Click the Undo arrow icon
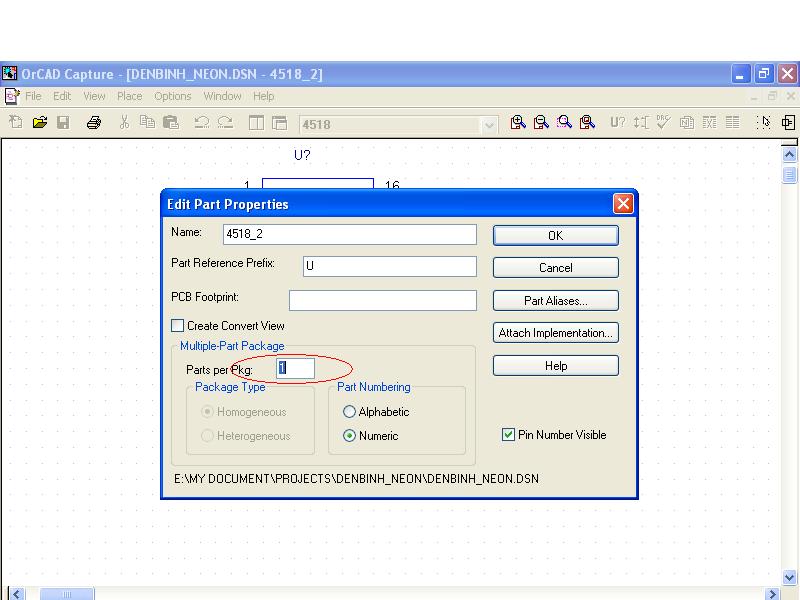The image size is (800, 600). pos(202,122)
